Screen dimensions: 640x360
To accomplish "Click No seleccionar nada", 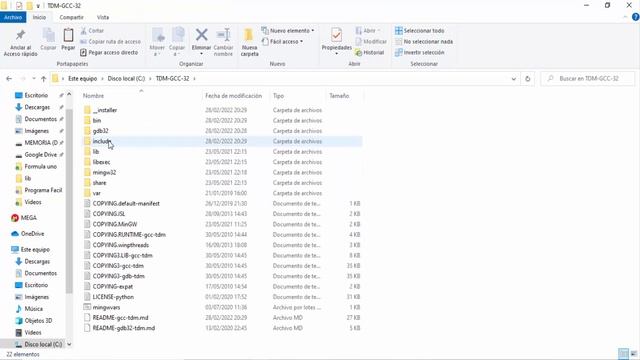I will click(424, 42).
